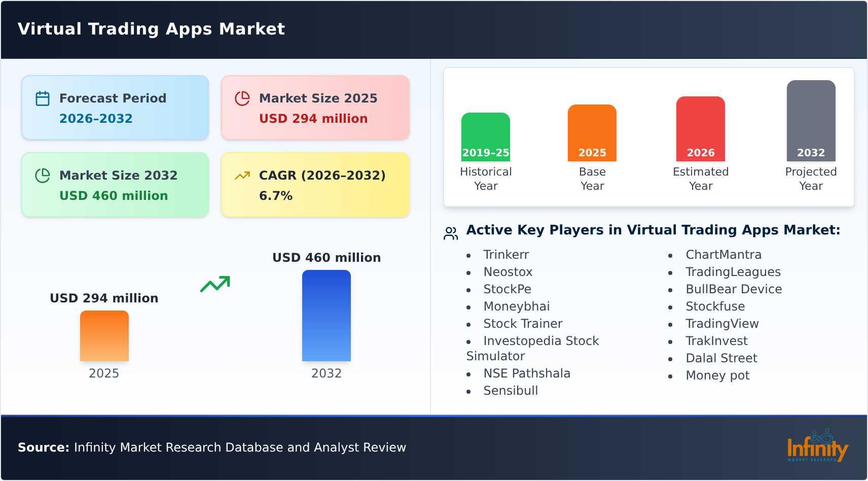The image size is (868, 481).
Task: Click the Money pot list entry
Action: point(717,375)
